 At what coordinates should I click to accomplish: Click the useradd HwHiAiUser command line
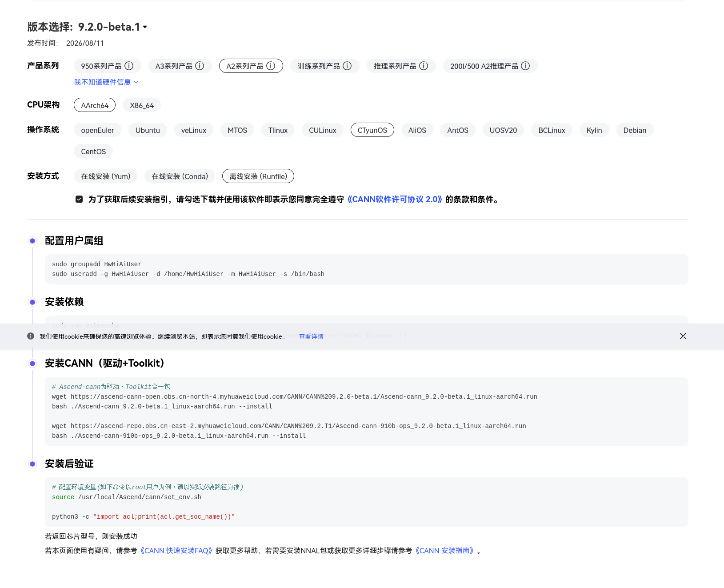pos(188,274)
